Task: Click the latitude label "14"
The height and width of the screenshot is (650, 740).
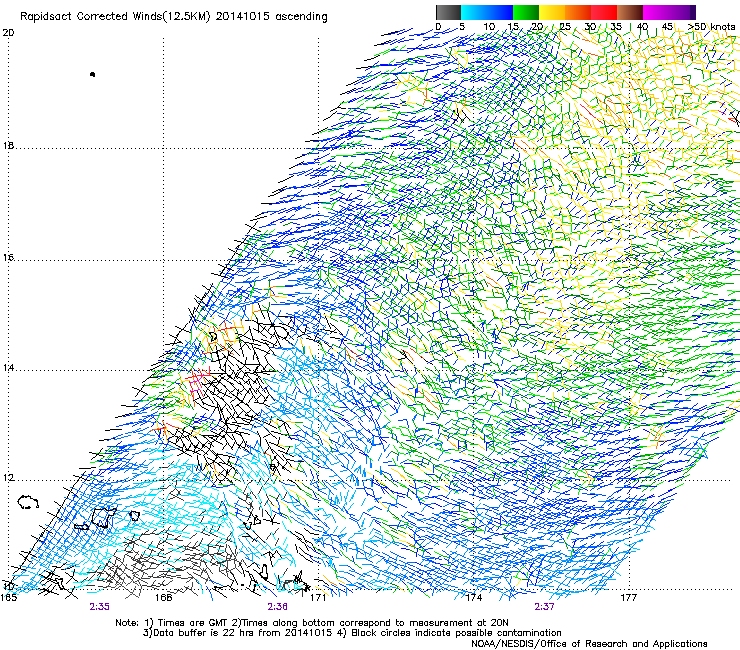Action: pyautogui.click(x=8, y=368)
